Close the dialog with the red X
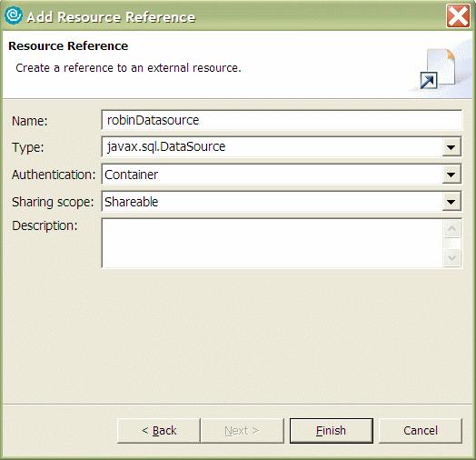The image size is (476, 460). [459, 16]
